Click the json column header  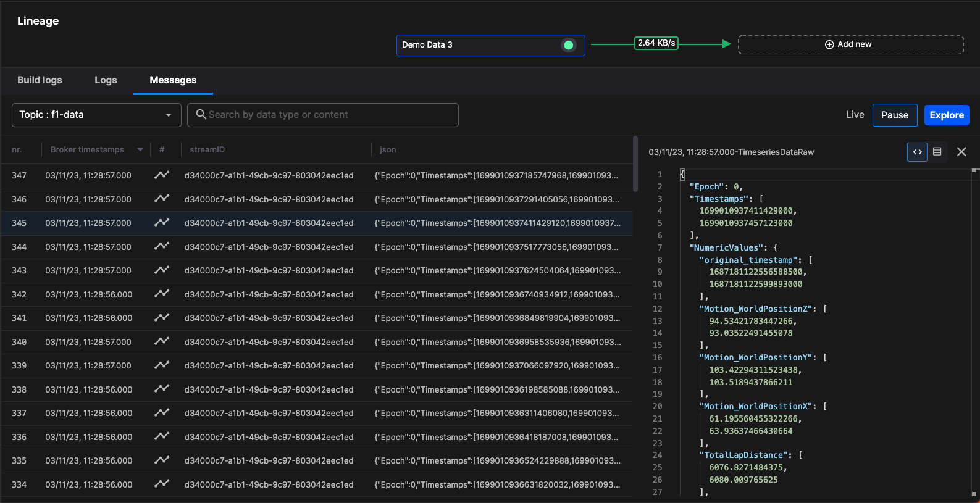[388, 150]
